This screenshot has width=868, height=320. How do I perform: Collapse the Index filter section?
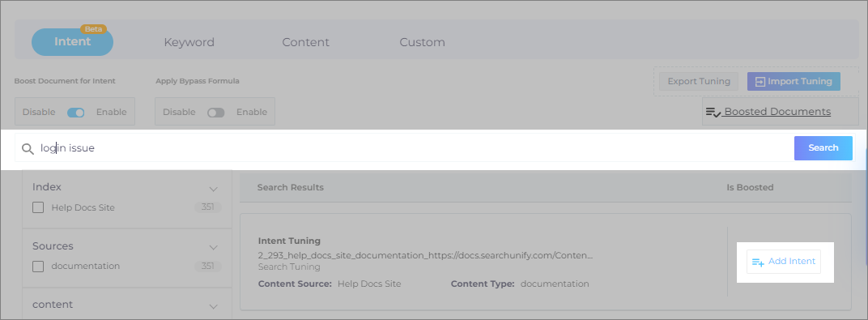[x=213, y=189]
